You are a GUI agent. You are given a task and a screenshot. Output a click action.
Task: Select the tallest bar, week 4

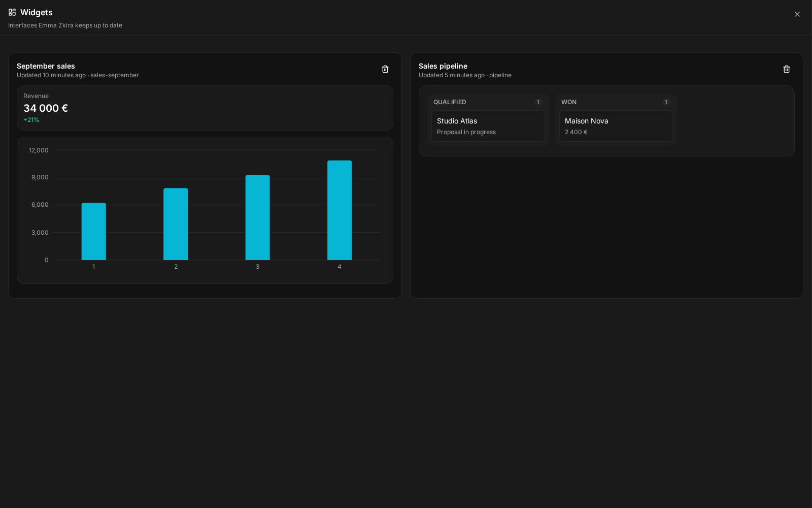[340, 210]
